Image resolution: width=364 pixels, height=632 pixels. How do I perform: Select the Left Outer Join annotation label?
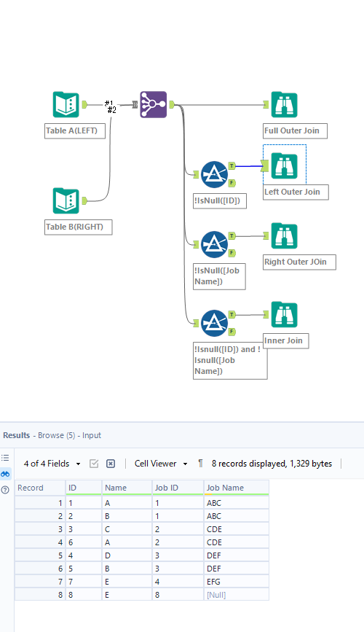click(x=296, y=192)
